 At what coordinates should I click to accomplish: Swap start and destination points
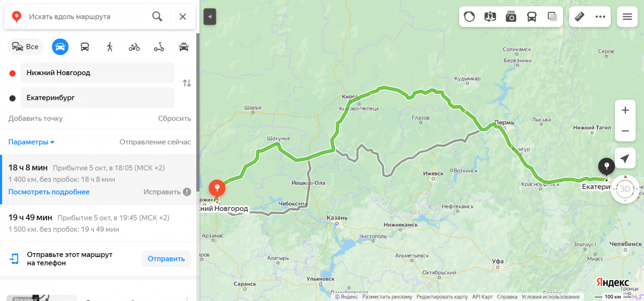point(187,83)
